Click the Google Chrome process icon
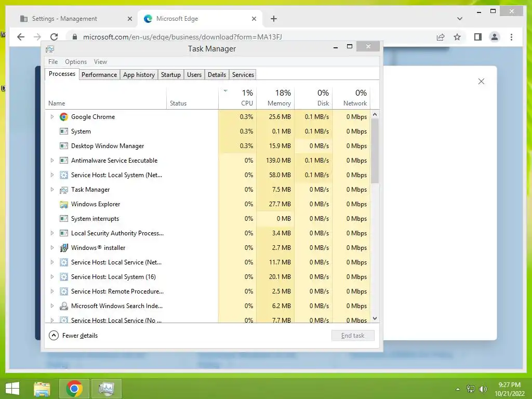The width and height of the screenshot is (532, 399). pos(63,117)
